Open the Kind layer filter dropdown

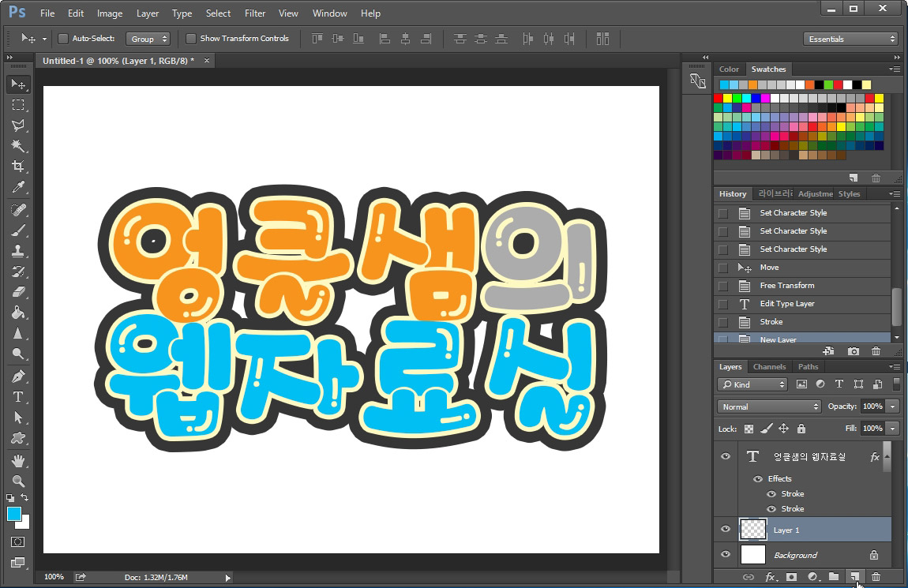752,384
